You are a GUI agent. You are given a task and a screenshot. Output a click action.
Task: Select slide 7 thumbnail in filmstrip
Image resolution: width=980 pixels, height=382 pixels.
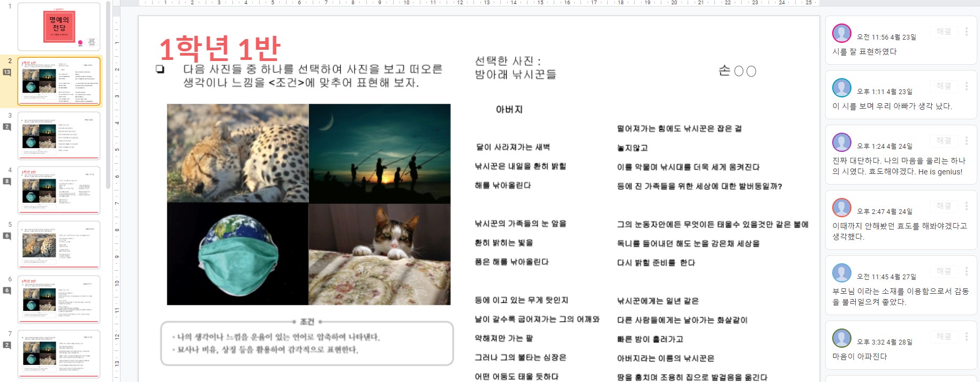pos(59,354)
